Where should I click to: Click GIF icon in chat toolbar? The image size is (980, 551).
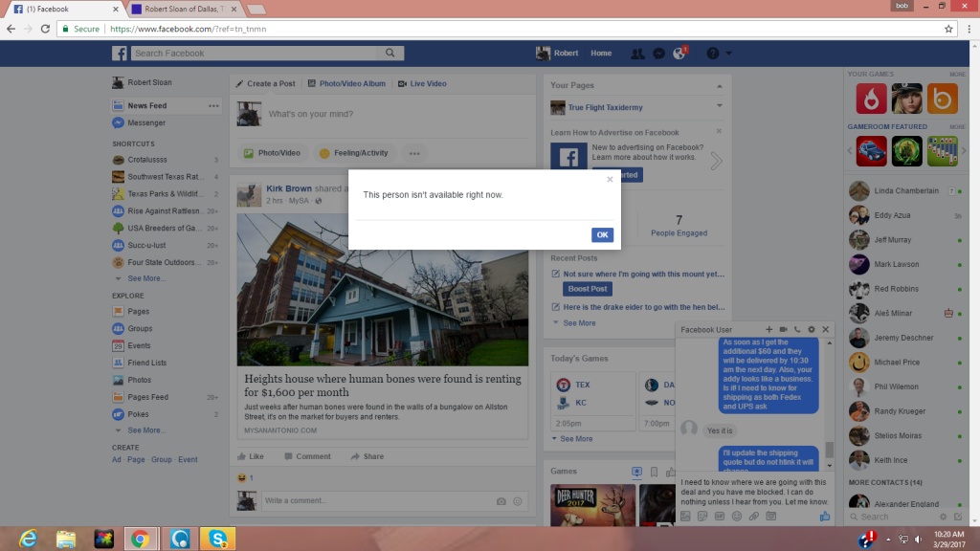click(x=720, y=516)
